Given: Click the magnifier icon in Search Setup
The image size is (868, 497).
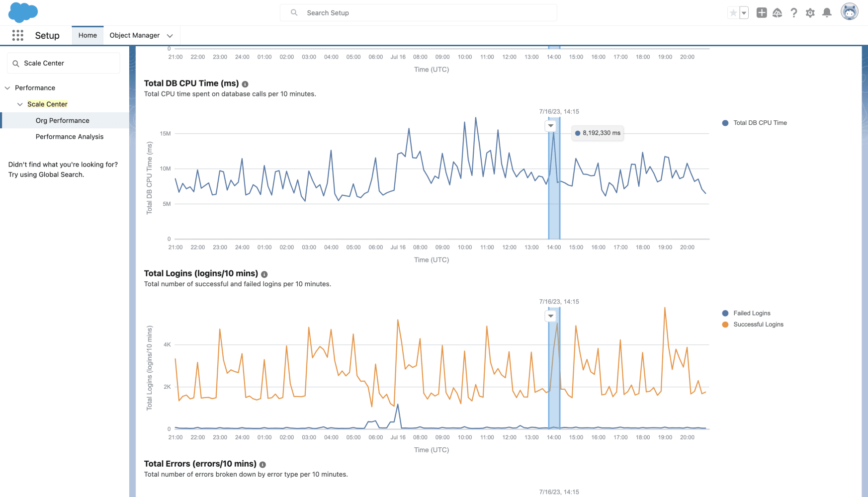Looking at the screenshot, I should (294, 13).
